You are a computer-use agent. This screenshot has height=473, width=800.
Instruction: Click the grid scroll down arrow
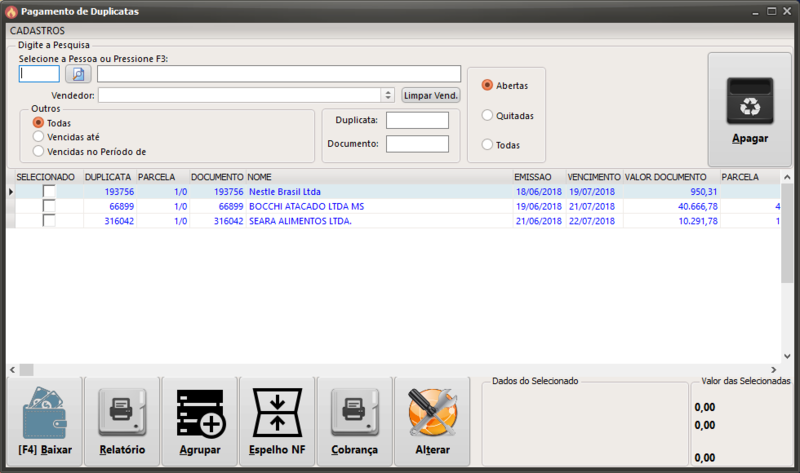click(x=787, y=356)
